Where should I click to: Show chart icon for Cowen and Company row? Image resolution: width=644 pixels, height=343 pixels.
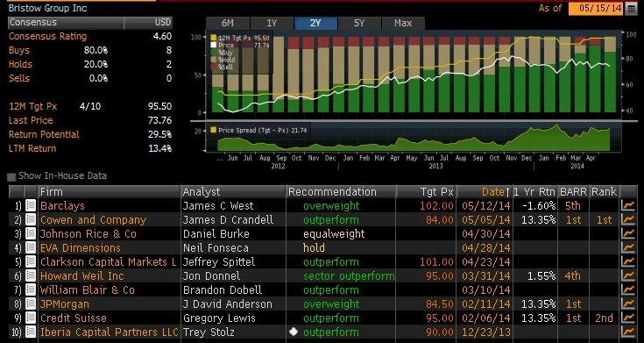[x=628, y=219]
